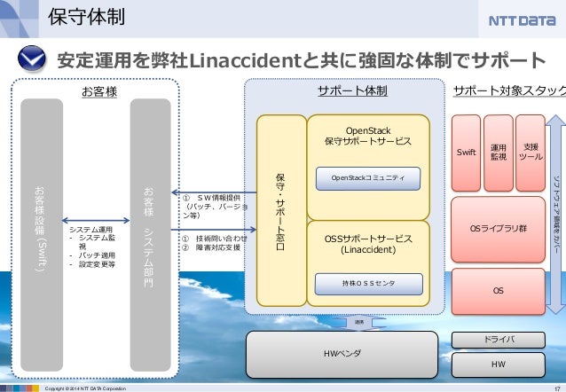Click the SW情報提供 arrow label

click(x=216, y=207)
